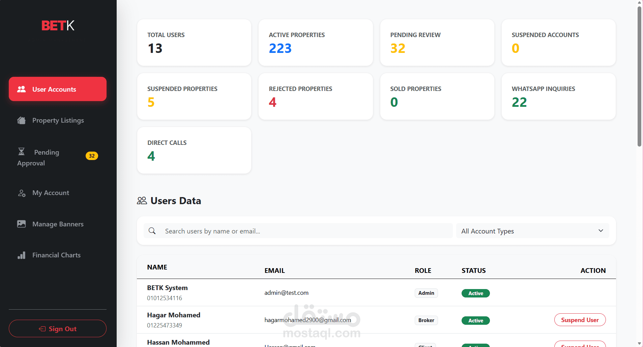The height and width of the screenshot is (347, 644).
Task: Click the search magnifier icon
Action: tap(152, 231)
